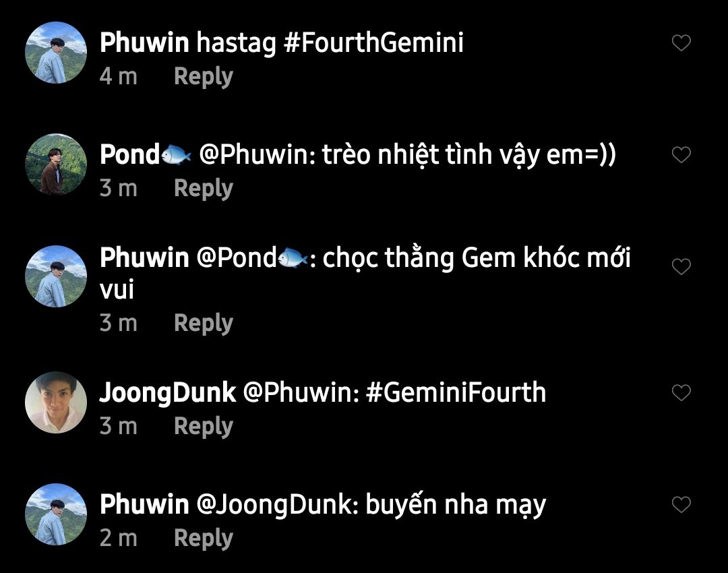The image size is (728, 573).
Task: Like Phuwin's #FourthGemini hashtag comment
Action: tap(681, 44)
